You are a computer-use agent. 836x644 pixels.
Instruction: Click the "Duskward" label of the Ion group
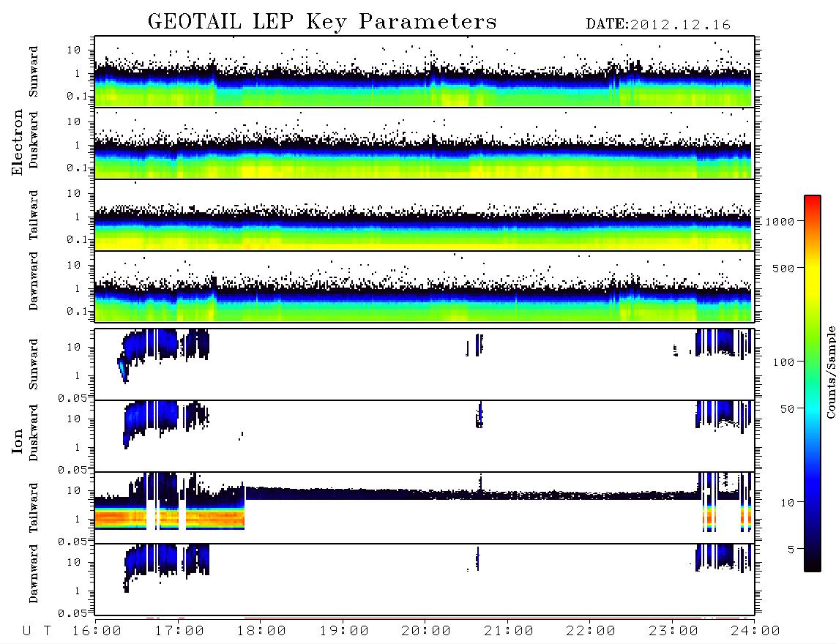click(x=34, y=433)
